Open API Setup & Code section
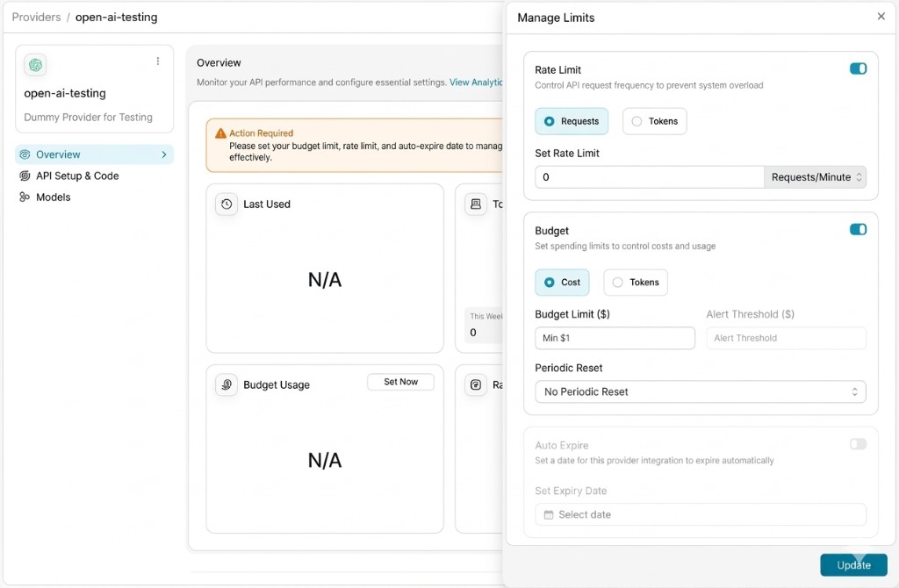 [x=77, y=176]
